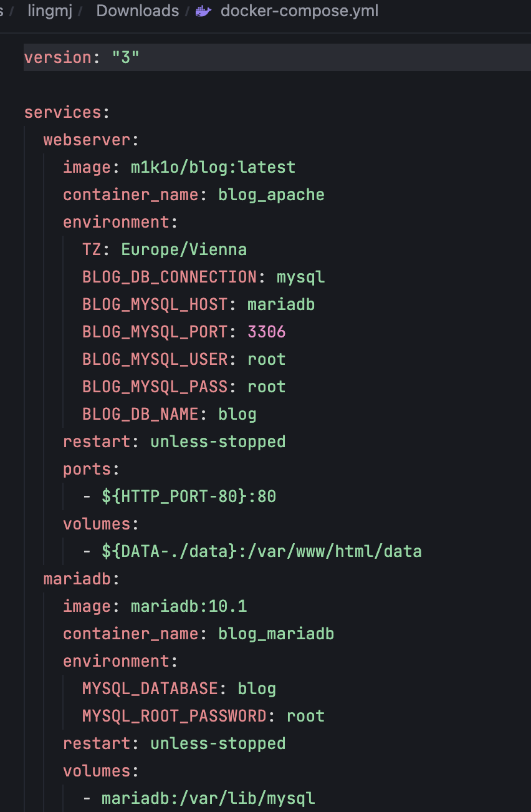531x812 pixels.
Task: Click the MYSQL_ROOT_PASSWORD key
Action: [x=175, y=716]
